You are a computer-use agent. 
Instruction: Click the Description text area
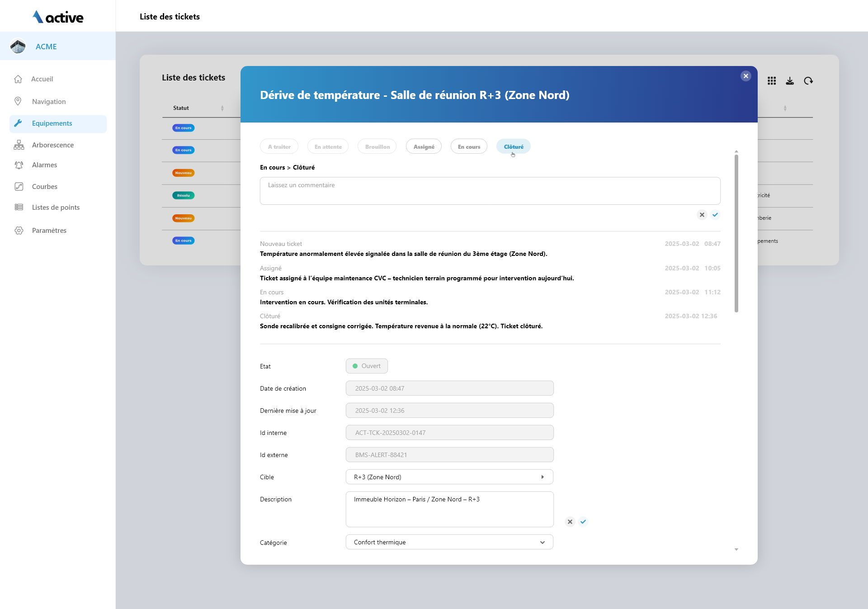coord(449,509)
